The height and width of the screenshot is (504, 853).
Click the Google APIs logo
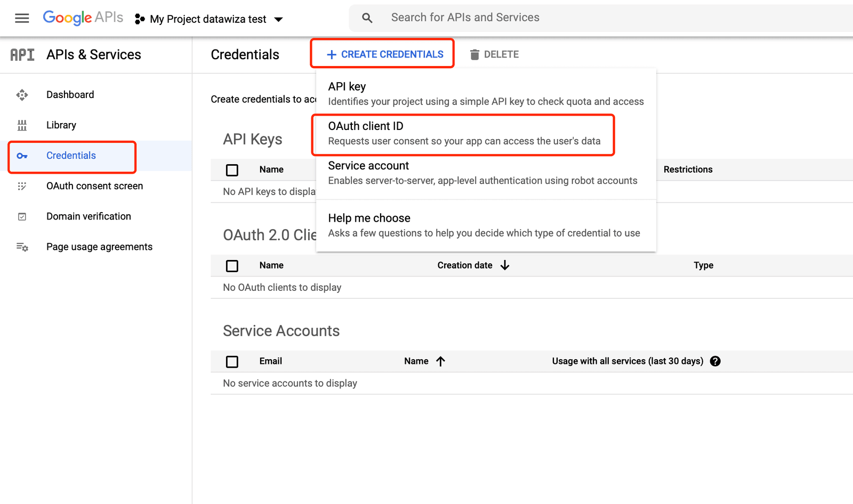(x=83, y=18)
